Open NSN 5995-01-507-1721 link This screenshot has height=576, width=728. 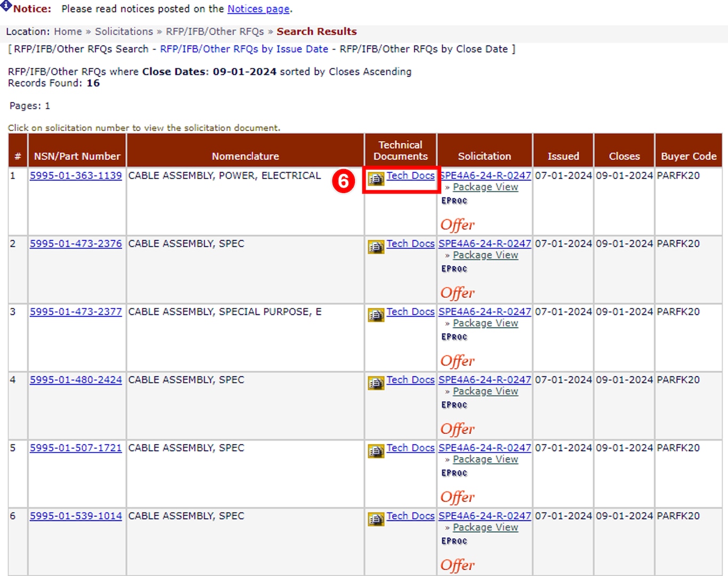76,448
